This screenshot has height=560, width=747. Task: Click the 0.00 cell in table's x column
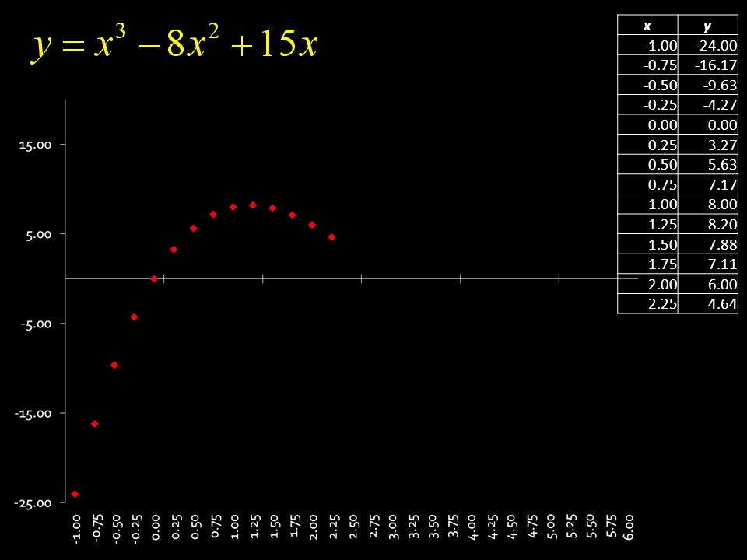click(647, 124)
